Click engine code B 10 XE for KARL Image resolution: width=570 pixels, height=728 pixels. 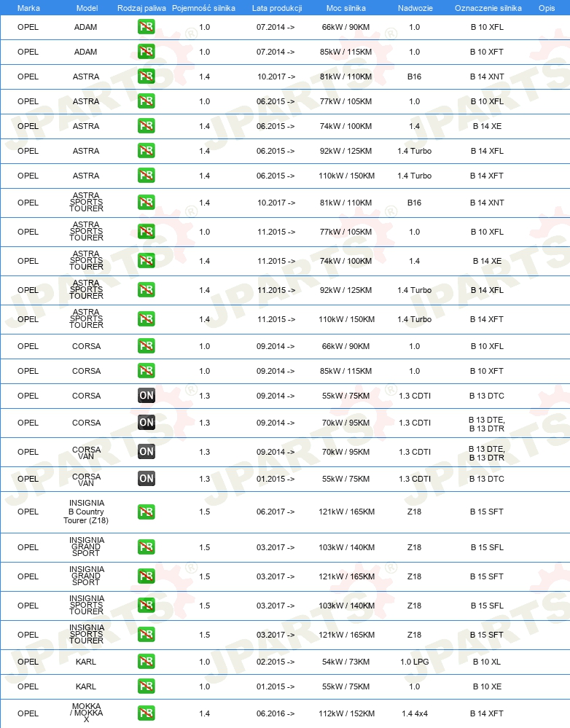(x=487, y=686)
